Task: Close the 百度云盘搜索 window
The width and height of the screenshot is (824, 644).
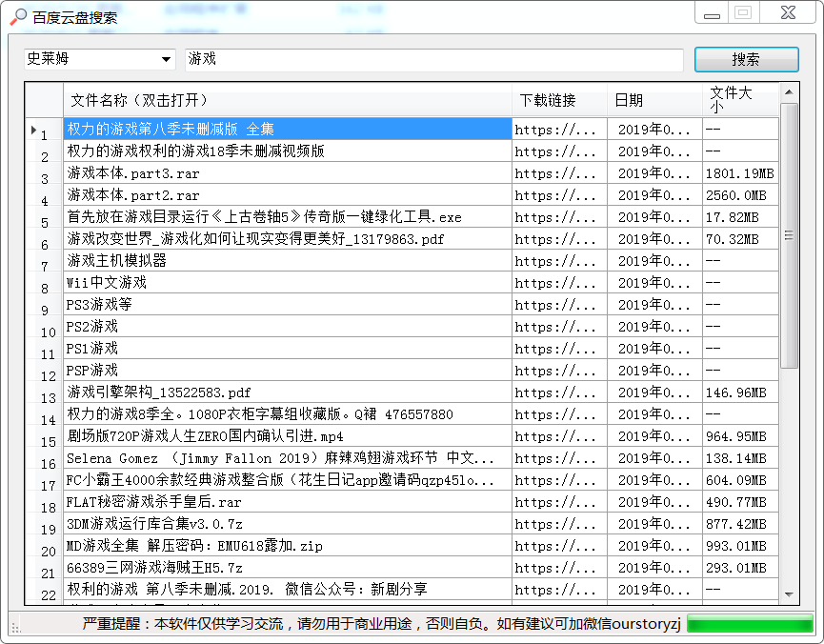Action: 788,12
